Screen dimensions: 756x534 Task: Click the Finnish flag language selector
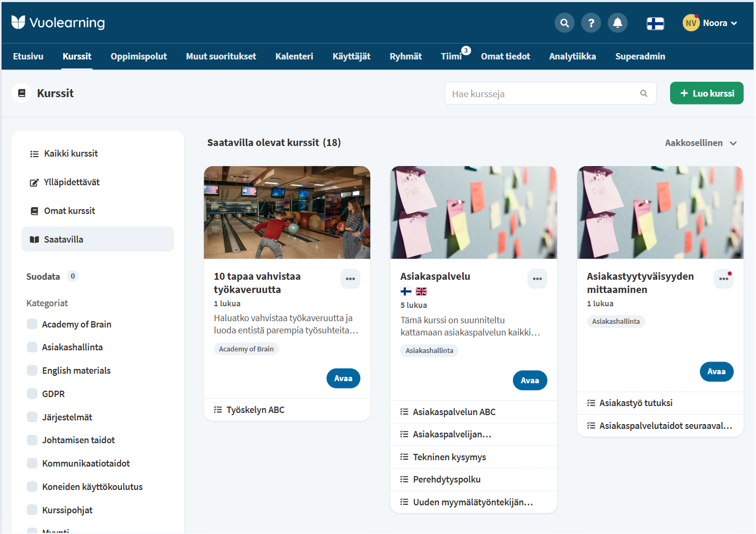(655, 23)
